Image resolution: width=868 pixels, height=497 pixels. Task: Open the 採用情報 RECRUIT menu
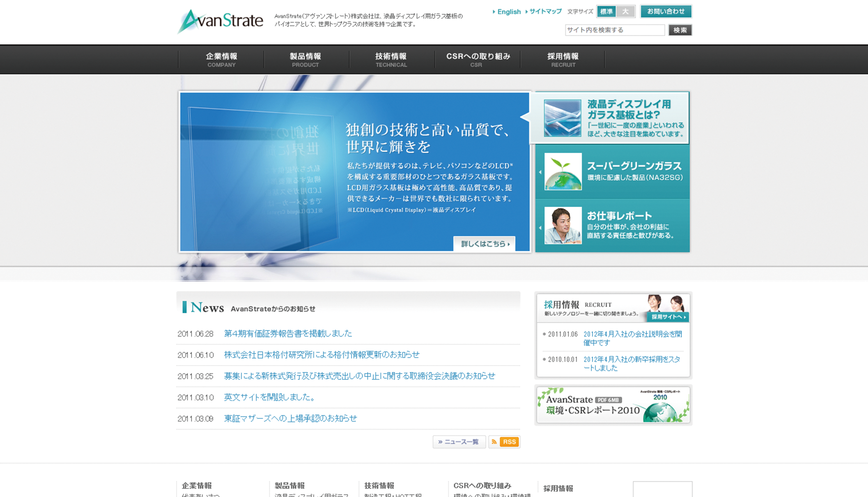tap(563, 60)
